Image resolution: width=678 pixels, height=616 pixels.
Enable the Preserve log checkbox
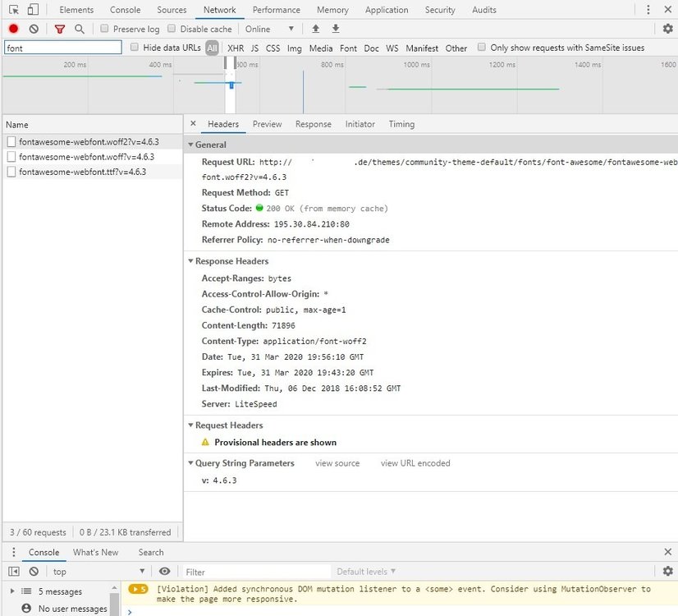click(x=104, y=29)
